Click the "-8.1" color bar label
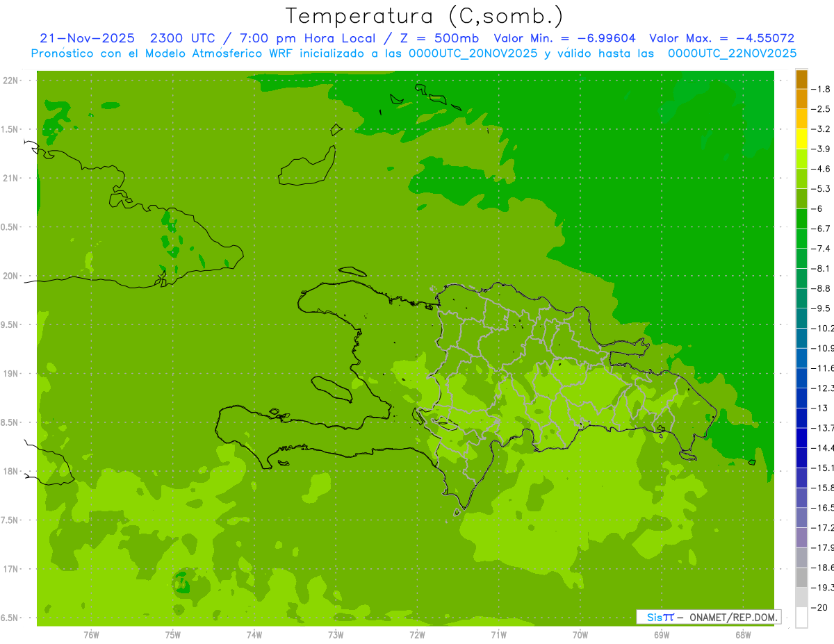Image resolution: width=834 pixels, height=644 pixels. tap(822, 269)
